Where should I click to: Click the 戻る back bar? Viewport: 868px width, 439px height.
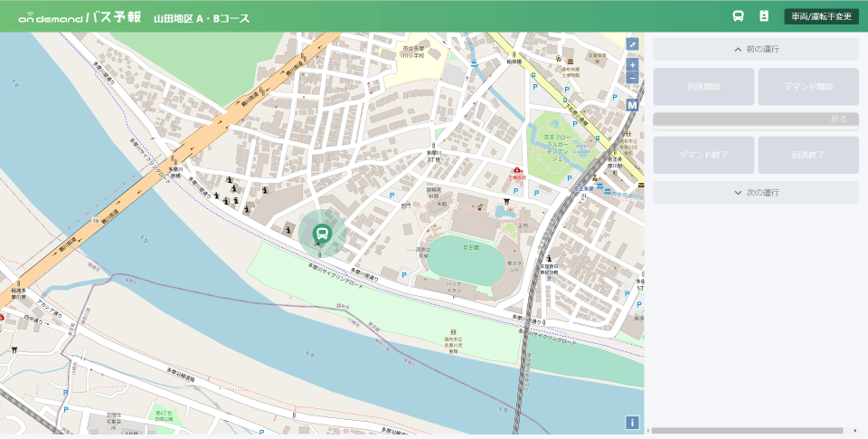[x=756, y=119]
